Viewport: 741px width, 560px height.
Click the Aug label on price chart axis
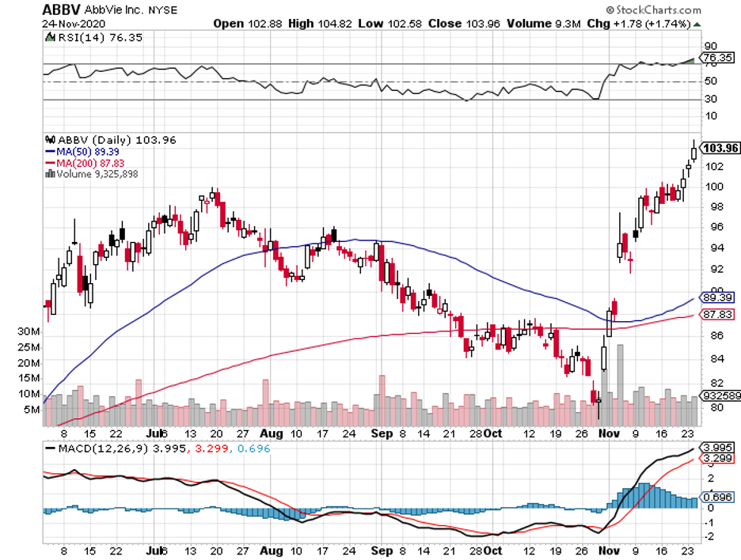pos(271,433)
